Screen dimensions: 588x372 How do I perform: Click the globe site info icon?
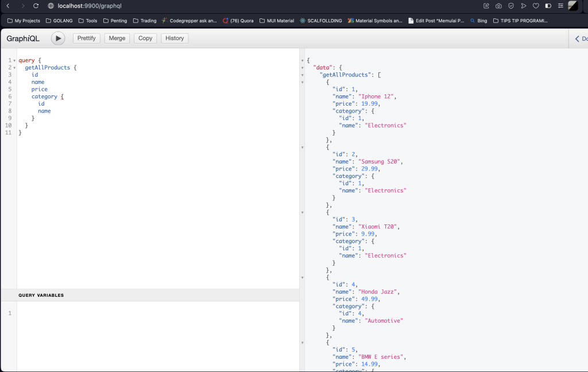pyautogui.click(x=51, y=6)
